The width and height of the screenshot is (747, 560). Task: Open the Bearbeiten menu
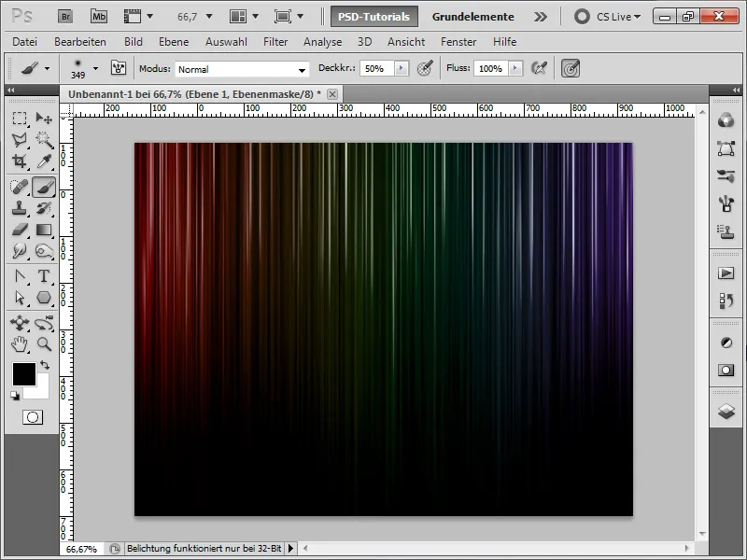click(x=80, y=42)
